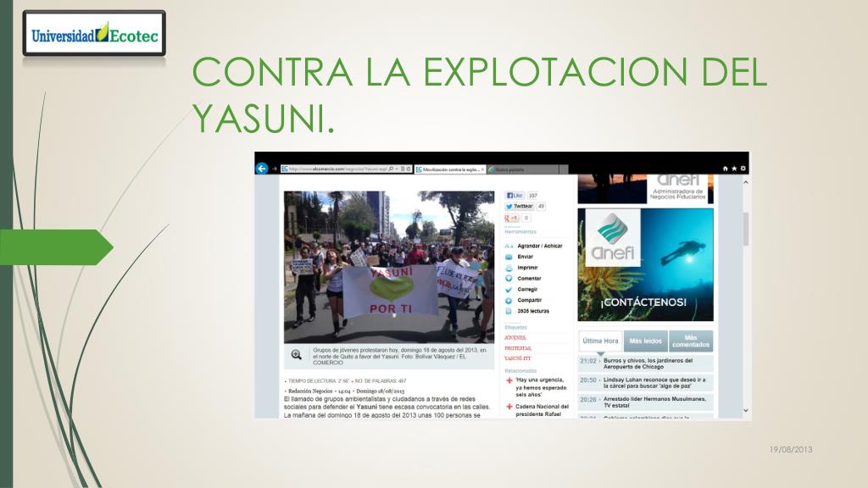Click the Compartir share icon
Image resolution: width=868 pixels, height=488 pixels.
pyautogui.click(x=509, y=301)
